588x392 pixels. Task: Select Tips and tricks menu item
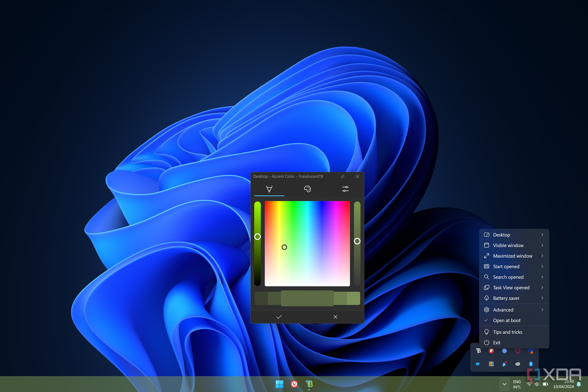coord(508,332)
